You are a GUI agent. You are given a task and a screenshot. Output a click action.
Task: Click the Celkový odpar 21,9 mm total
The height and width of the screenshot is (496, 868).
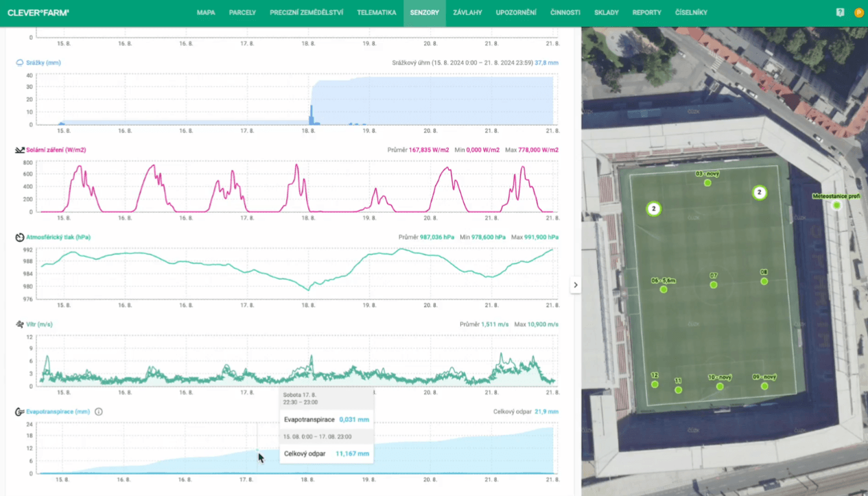526,412
